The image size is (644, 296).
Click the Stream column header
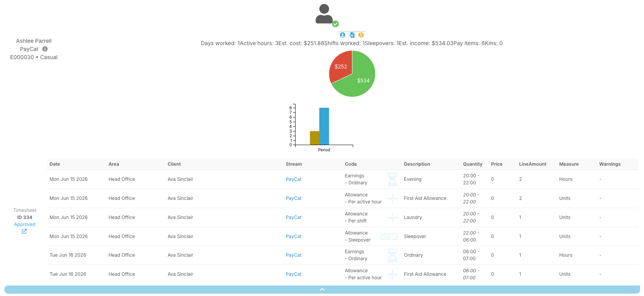coord(294,164)
